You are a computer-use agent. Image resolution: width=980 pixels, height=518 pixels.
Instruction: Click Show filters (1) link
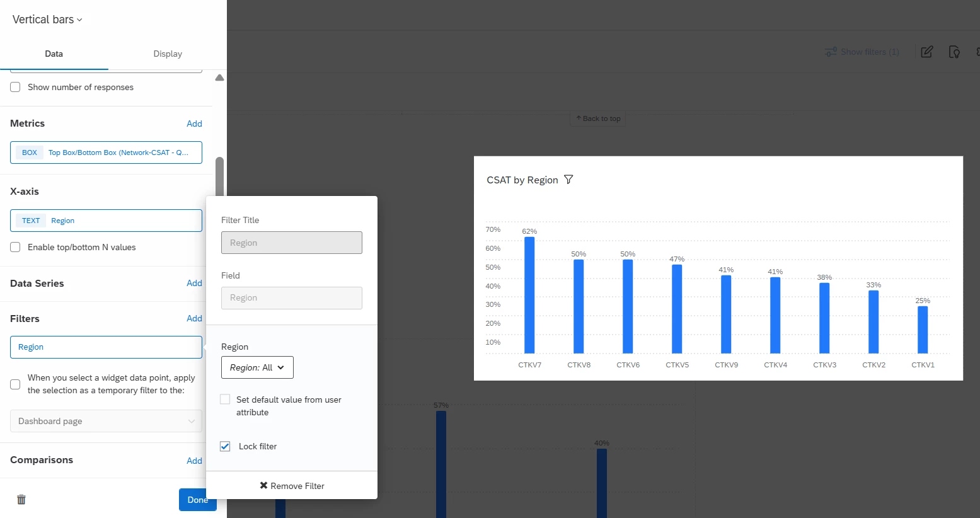[870, 52]
